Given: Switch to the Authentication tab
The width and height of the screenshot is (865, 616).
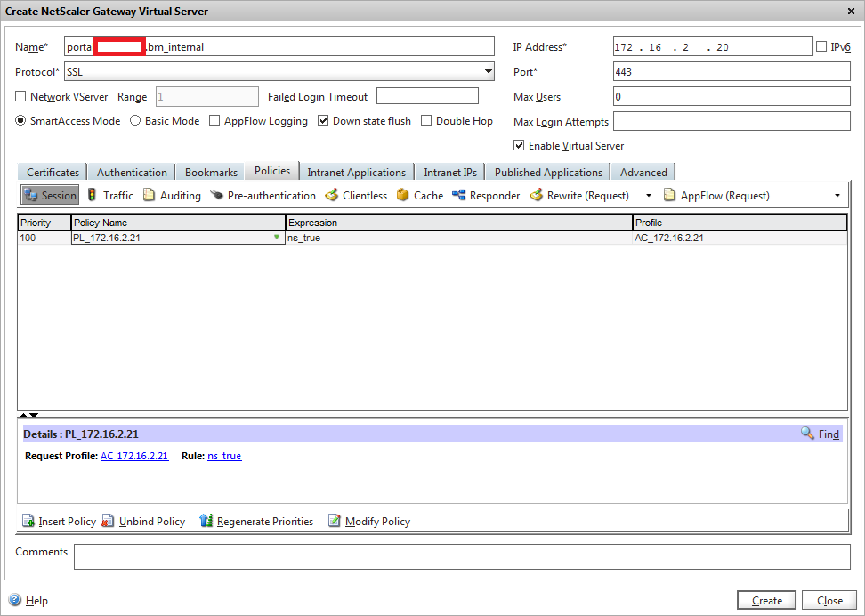Looking at the screenshot, I should (x=132, y=172).
